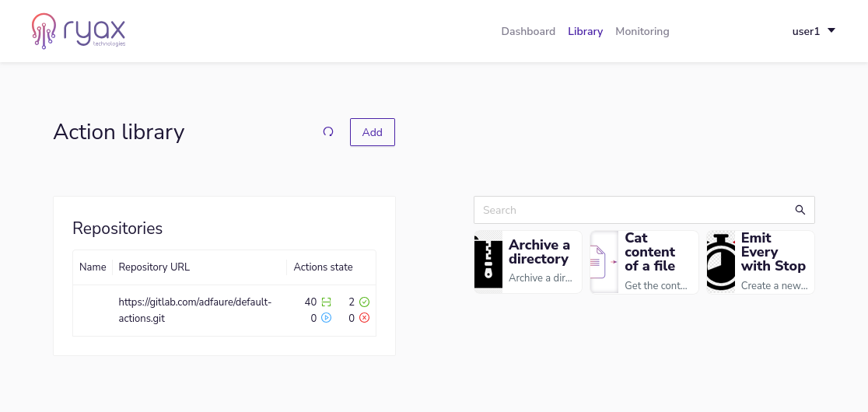Select the Cat content file icon
The width and height of the screenshot is (868, 412).
point(604,262)
